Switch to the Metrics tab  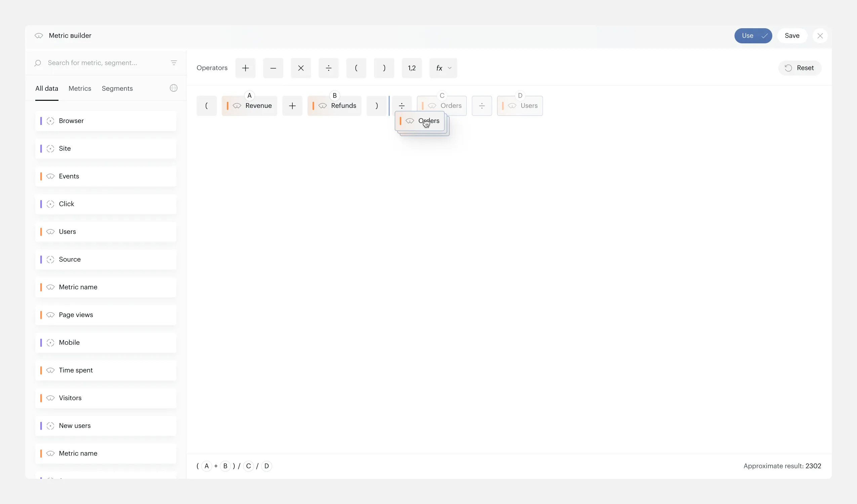80,88
